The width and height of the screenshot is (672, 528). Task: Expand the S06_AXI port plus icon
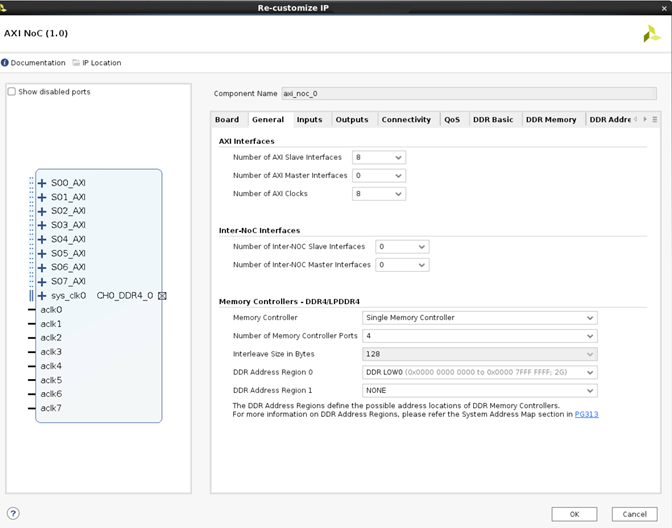coord(42,268)
